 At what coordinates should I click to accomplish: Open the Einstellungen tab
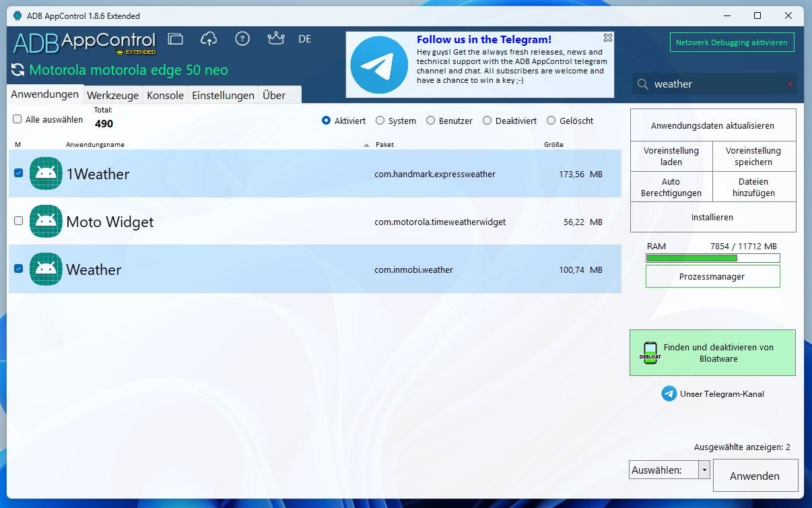click(223, 96)
